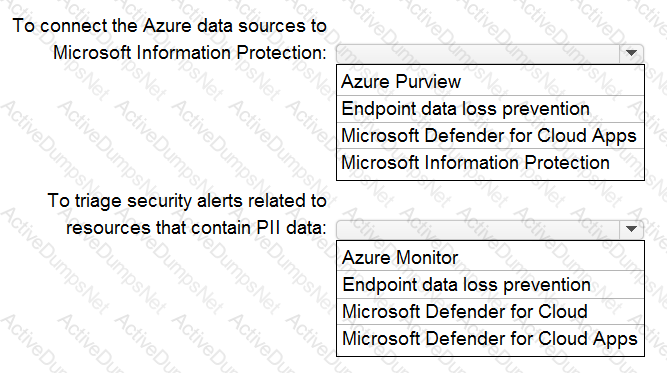This screenshot has height=373, width=667.
Task: Click the 'To triage security alerts related to' text
Action: point(187,201)
